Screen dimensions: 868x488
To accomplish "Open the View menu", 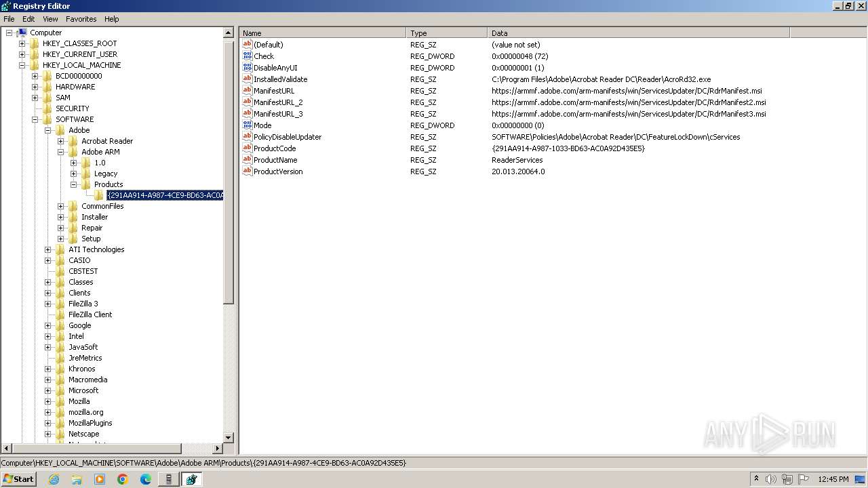I will click(x=50, y=19).
